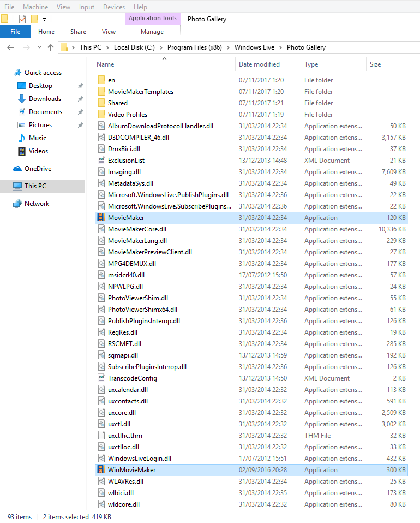The width and height of the screenshot is (420, 523).
Task: Click the WinMovieMaker application icon
Action: pos(101,469)
